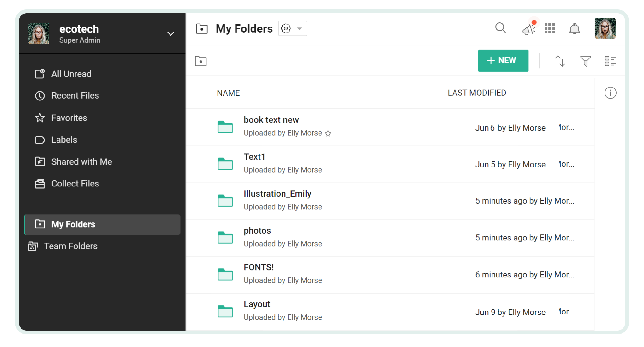Open My Folders settings gear dropdown
This screenshot has height=347, width=644.
[292, 28]
